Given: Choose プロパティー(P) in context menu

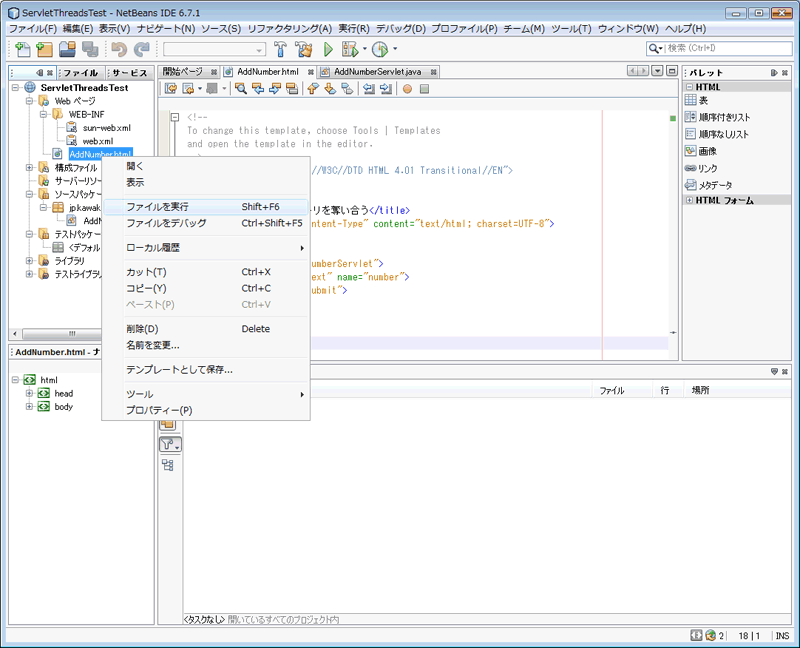Looking at the screenshot, I should (x=206, y=410).
